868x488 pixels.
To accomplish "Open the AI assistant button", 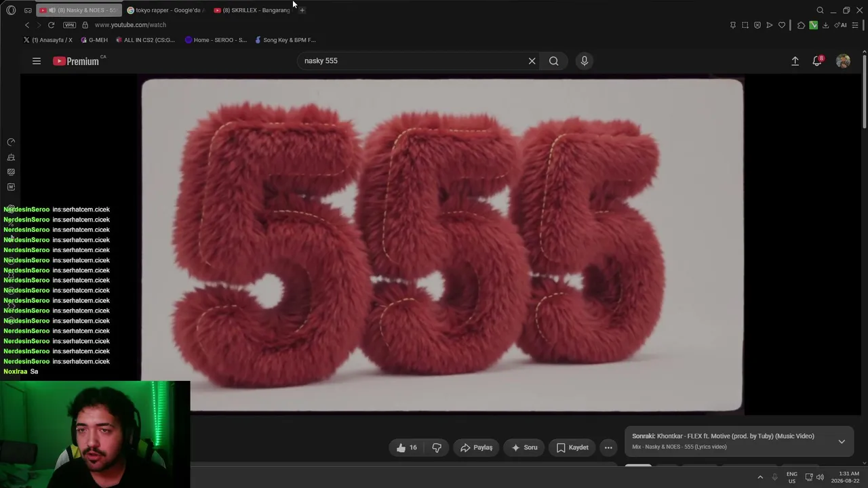I will pos(842,25).
